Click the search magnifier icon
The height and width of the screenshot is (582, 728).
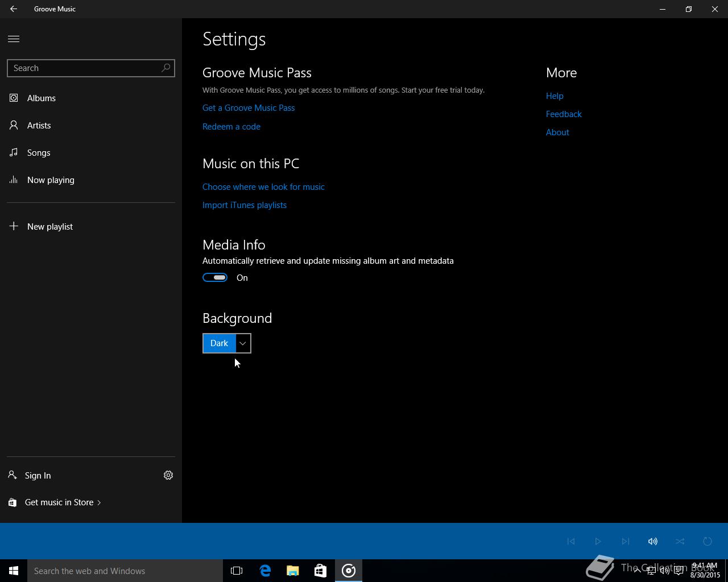166,68
